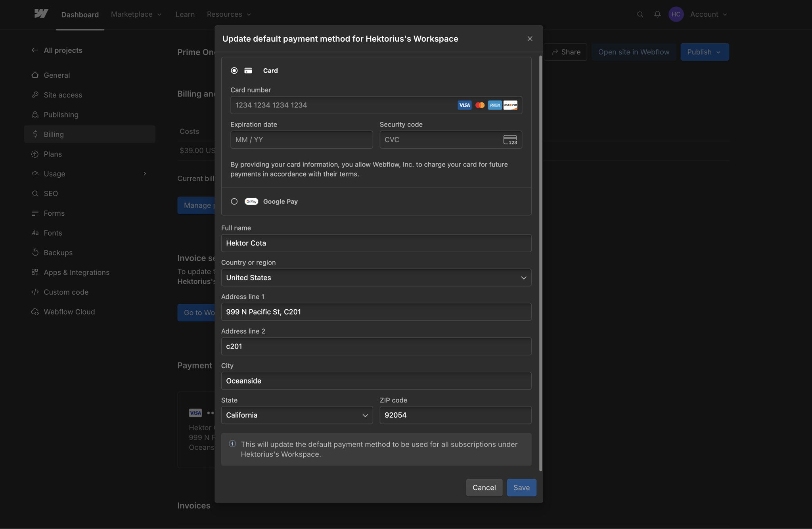This screenshot has width=812, height=529.
Task: Click the Usage gauge icon
Action: [35, 174]
